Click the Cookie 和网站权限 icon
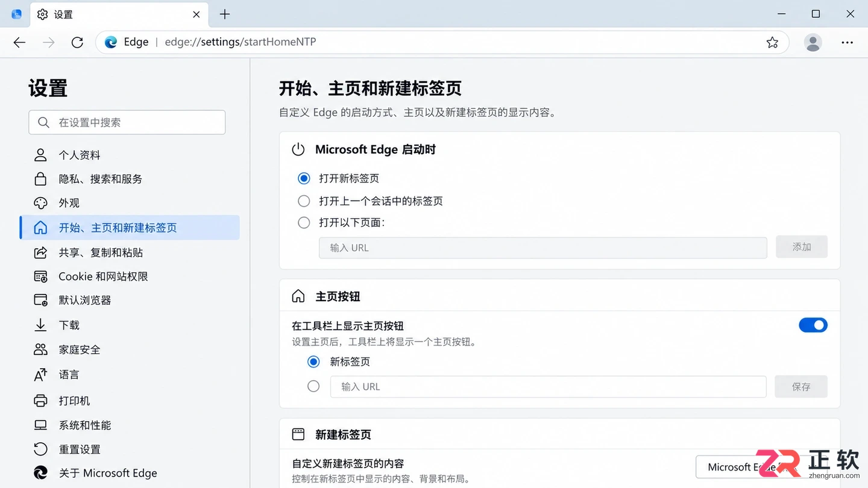Image resolution: width=868 pixels, height=488 pixels. click(40, 277)
